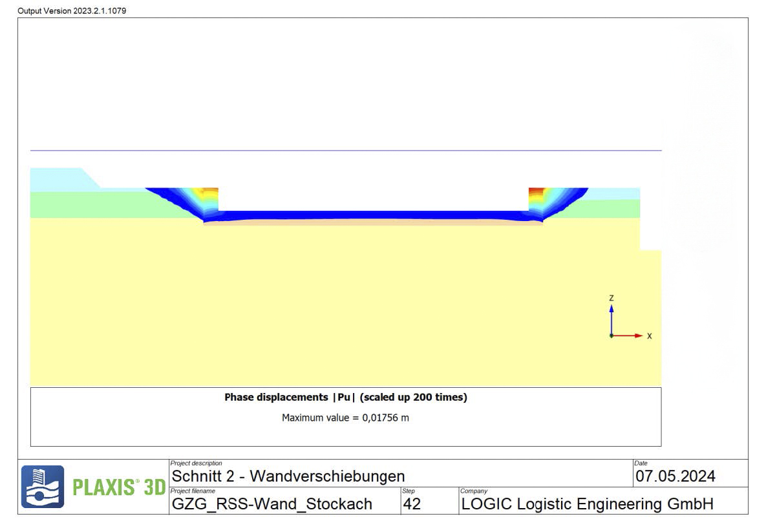This screenshot has height=532, width=766.
Task: Click the Maximum value = 0,01756 m text
Action: (345, 418)
